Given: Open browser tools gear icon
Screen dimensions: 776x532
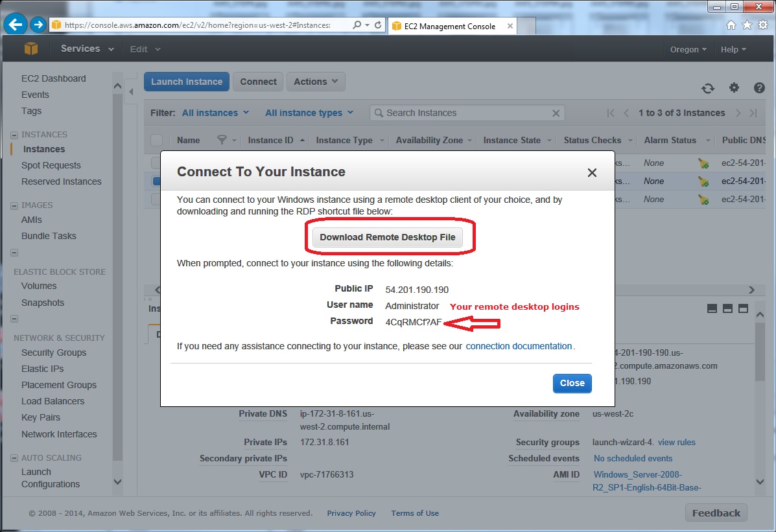Looking at the screenshot, I should [764, 25].
